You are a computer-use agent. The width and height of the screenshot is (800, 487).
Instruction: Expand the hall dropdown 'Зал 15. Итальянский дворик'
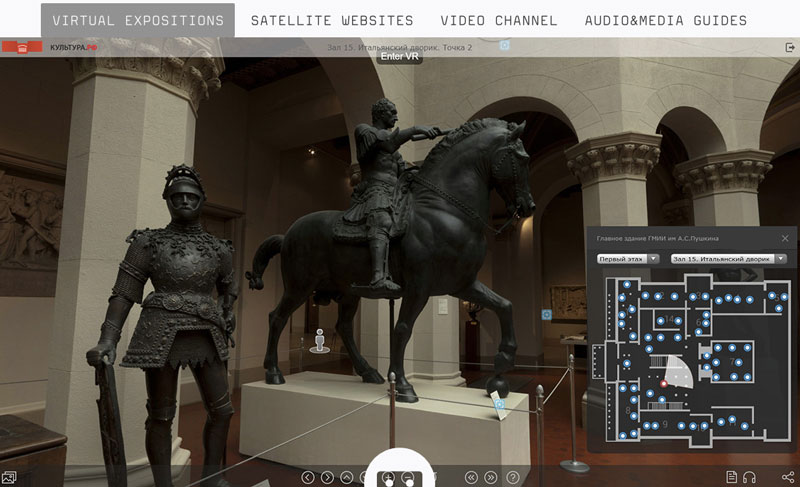[728, 259]
